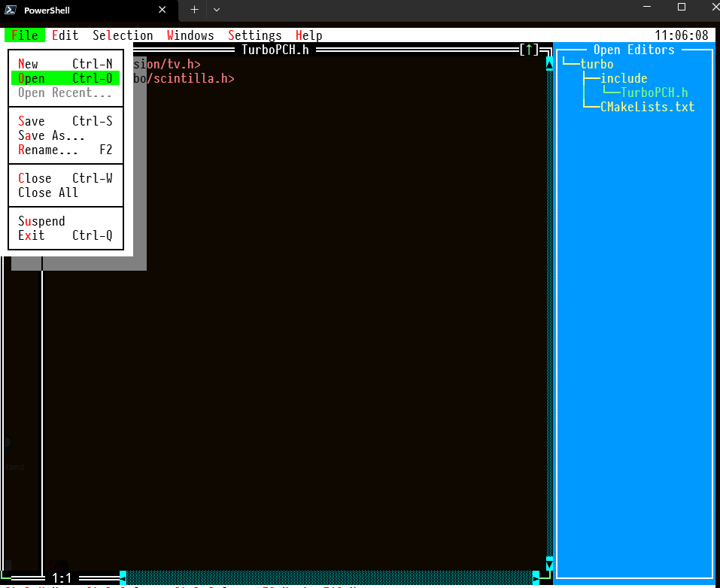Open the terminal profiles dropdown chevron

[x=217, y=10]
